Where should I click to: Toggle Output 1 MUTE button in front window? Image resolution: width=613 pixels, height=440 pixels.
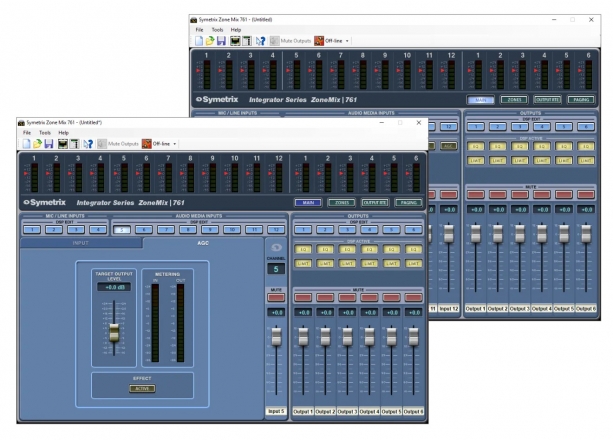tap(303, 298)
